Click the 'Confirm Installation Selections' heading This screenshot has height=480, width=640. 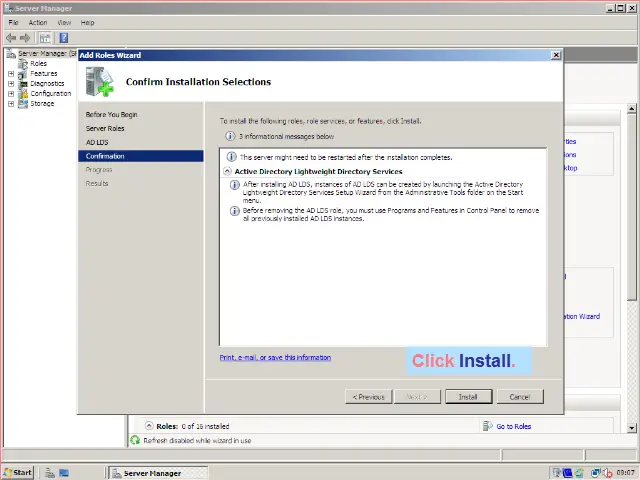198,82
